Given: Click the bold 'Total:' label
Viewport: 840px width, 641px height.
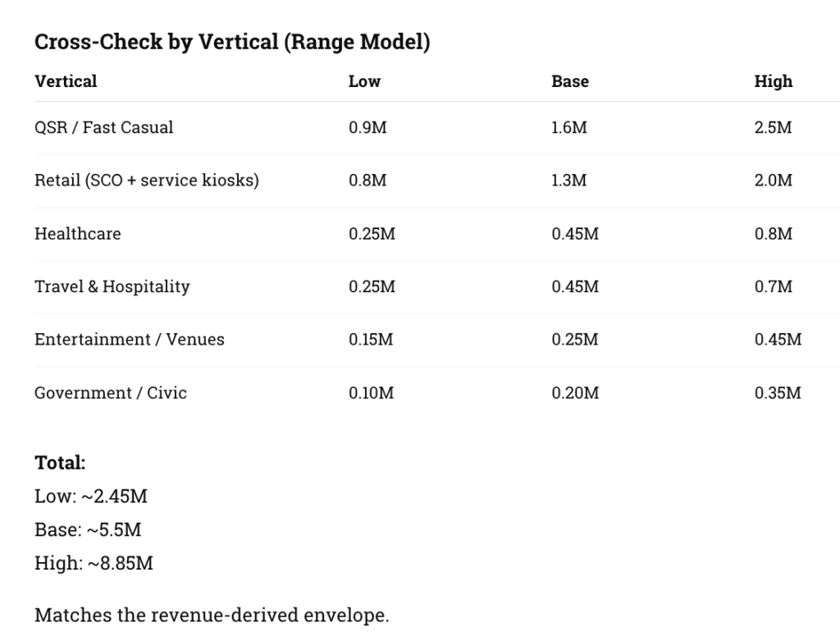Looking at the screenshot, I should pyautogui.click(x=60, y=463).
